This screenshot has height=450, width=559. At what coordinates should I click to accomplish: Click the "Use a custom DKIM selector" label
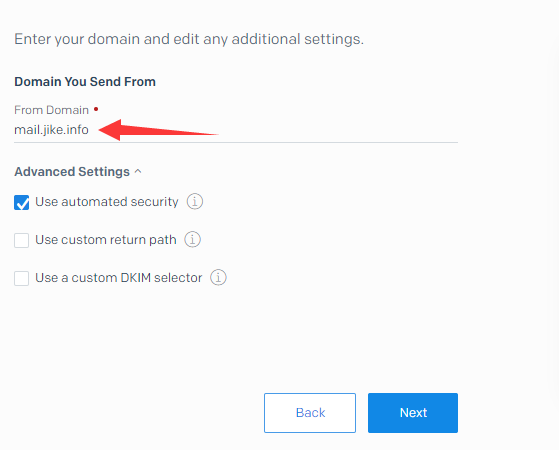(119, 278)
